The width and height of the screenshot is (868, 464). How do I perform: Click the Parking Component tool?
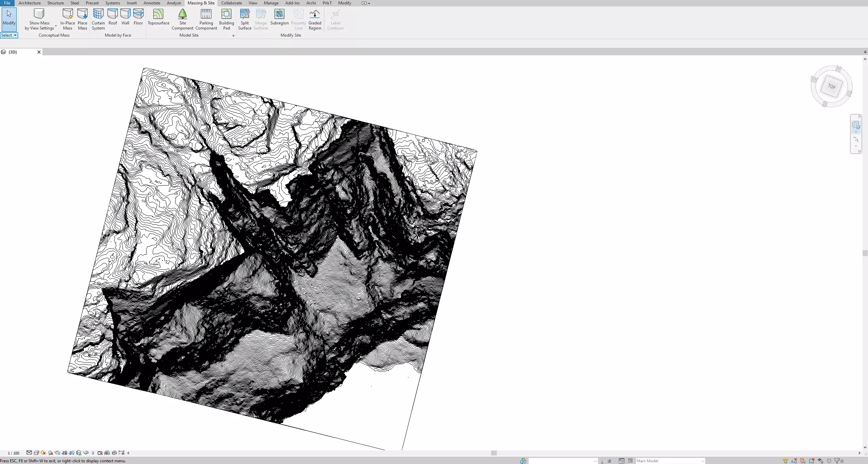pos(206,19)
